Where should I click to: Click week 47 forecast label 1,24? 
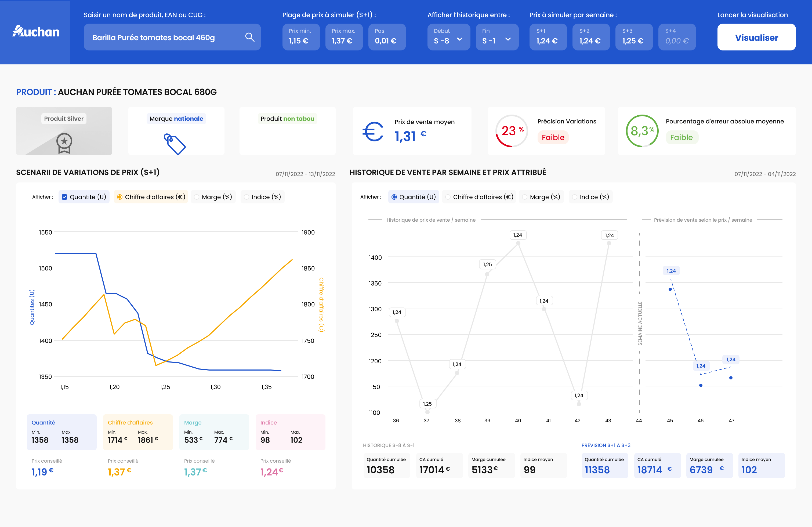pos(731,359)
